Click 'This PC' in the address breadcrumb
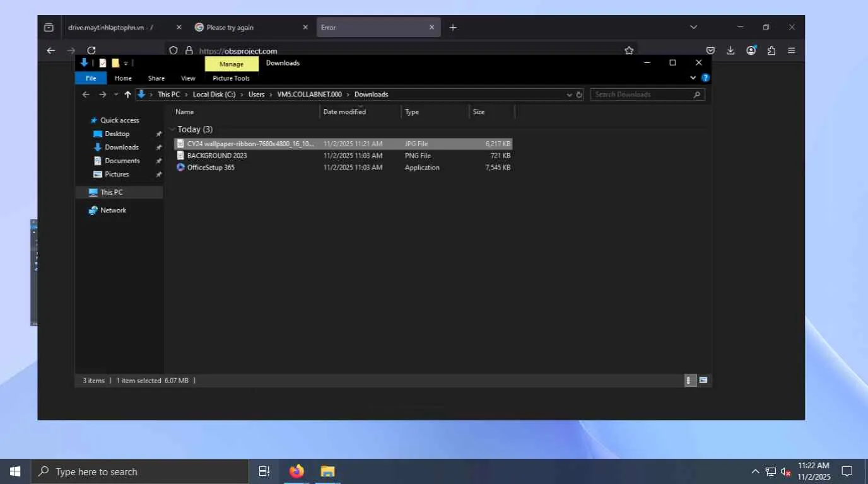868x484 pixels. pos(168,95)
